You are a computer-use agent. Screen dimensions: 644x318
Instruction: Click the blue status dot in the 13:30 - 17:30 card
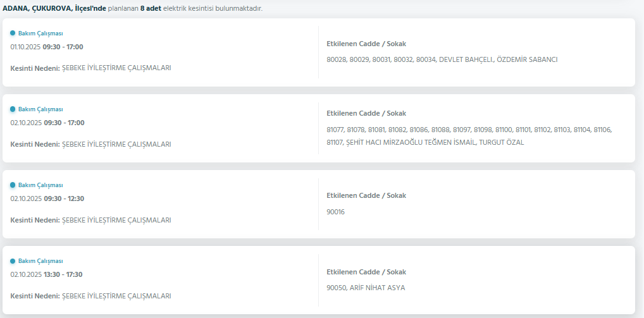point(13,261)
